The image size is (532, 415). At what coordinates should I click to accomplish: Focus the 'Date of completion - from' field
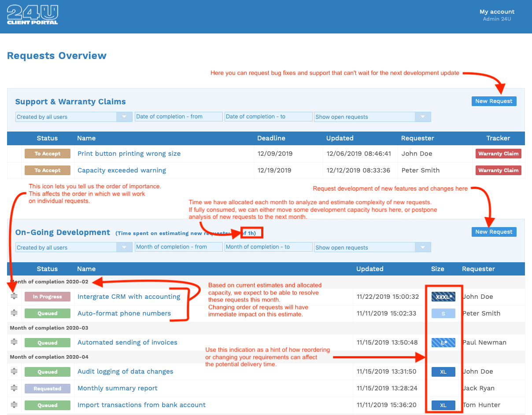click(179, 117)
